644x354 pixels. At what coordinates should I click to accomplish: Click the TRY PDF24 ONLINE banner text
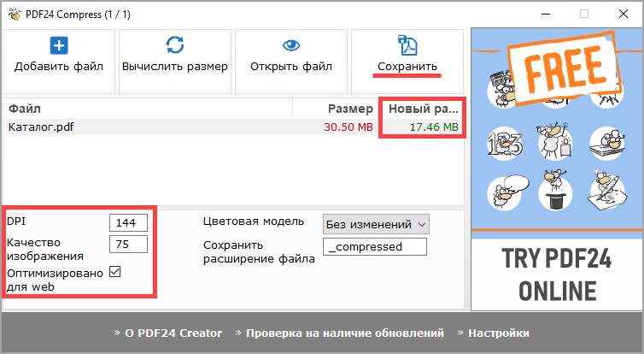pyautogui.click(x=557, y=274)
